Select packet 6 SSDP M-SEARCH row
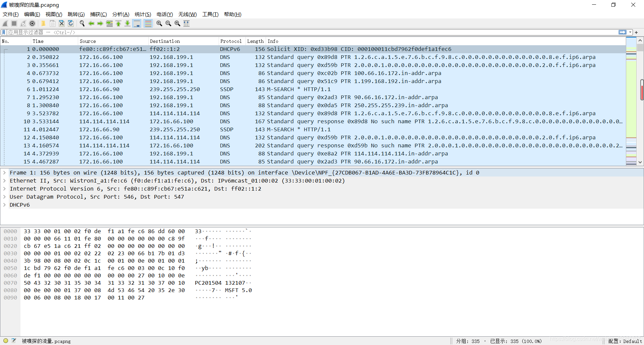 point(313,89)
